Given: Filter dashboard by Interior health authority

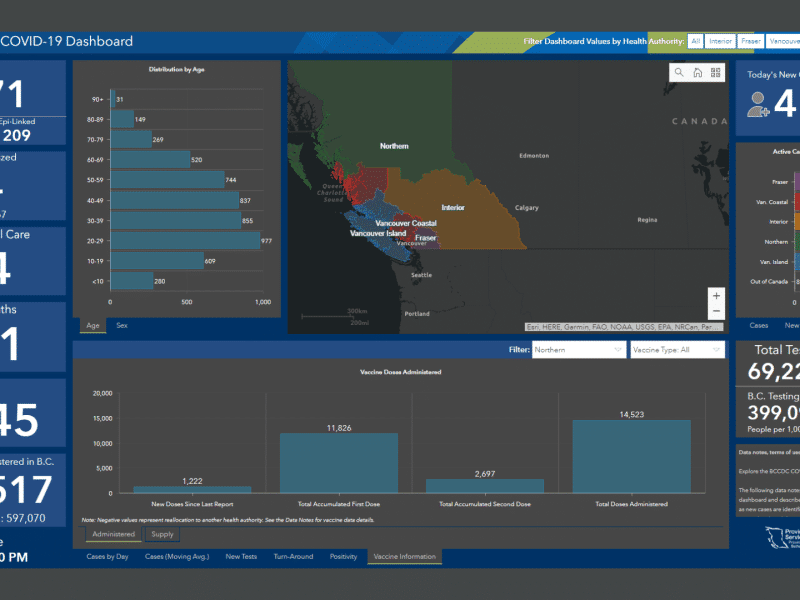Looking at the screenshot, I should pyautogui.click(x=720, y=41).
